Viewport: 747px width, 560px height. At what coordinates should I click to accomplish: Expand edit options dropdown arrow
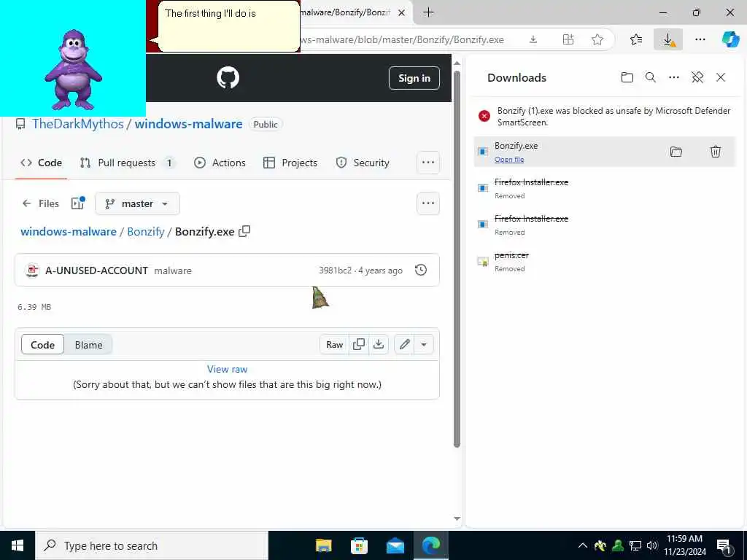coord(424,344)
